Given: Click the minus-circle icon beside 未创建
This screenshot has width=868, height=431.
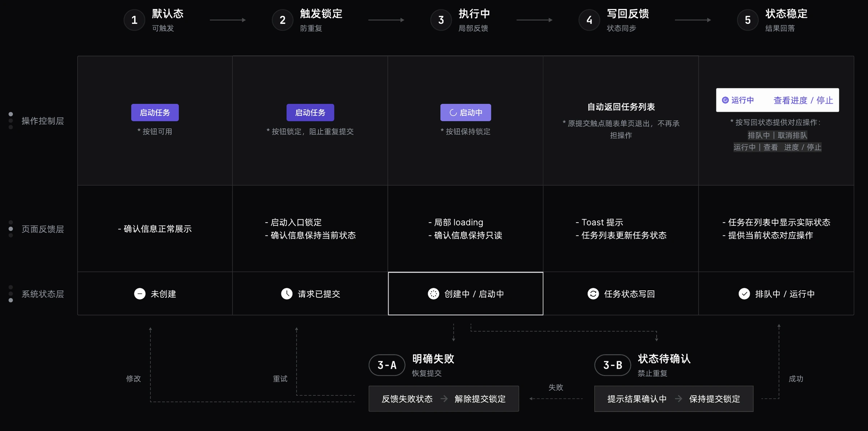Looking at the screenshot, I should tap(140, 294).
